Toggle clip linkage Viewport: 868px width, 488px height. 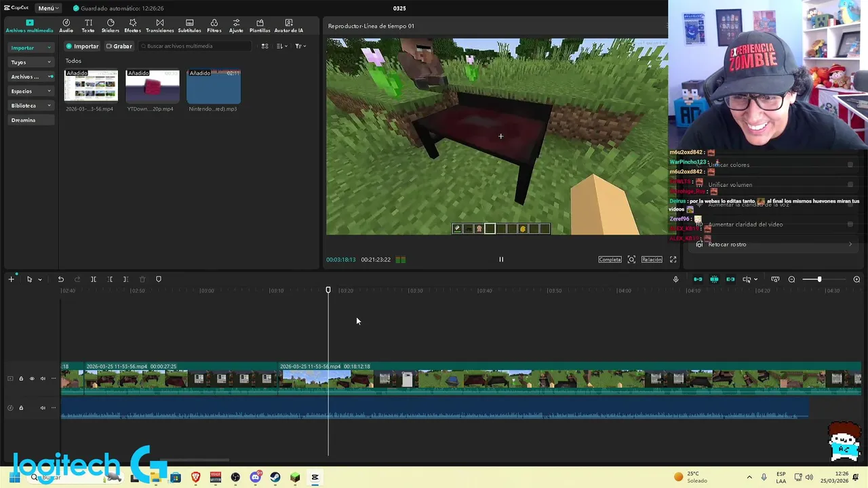click(x=730, y=279)
